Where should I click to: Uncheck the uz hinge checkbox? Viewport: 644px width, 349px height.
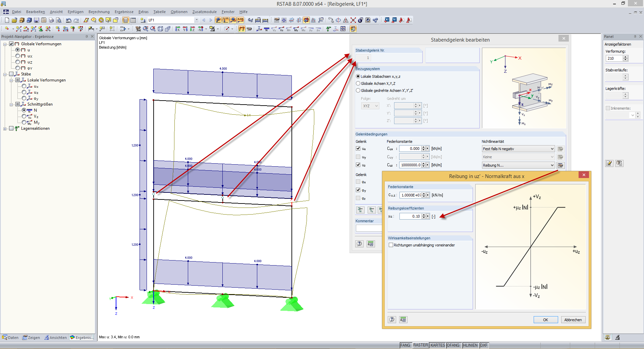coord(358,165)
